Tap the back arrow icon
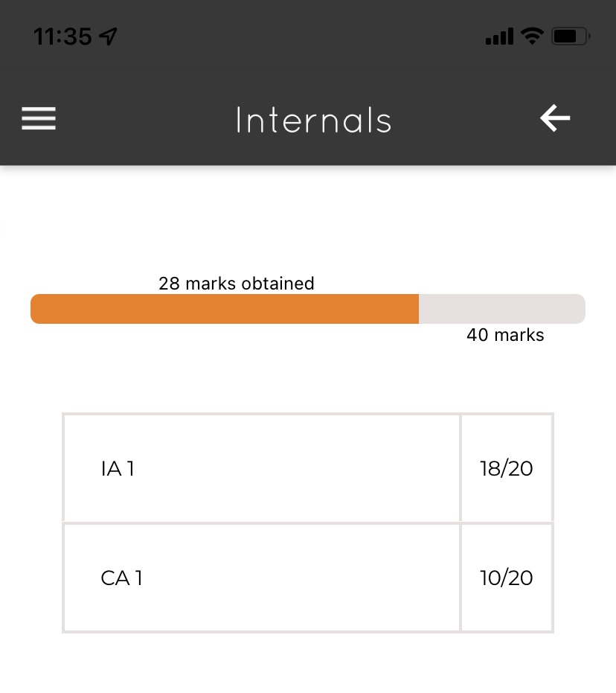616x693 pixels. point(555,118)
